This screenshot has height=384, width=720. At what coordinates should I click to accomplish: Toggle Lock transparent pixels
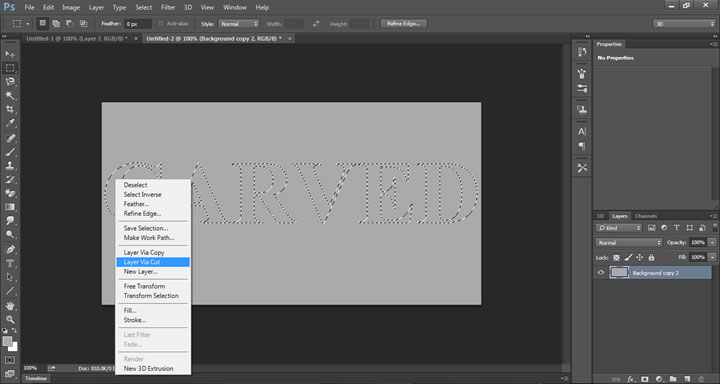616,258
